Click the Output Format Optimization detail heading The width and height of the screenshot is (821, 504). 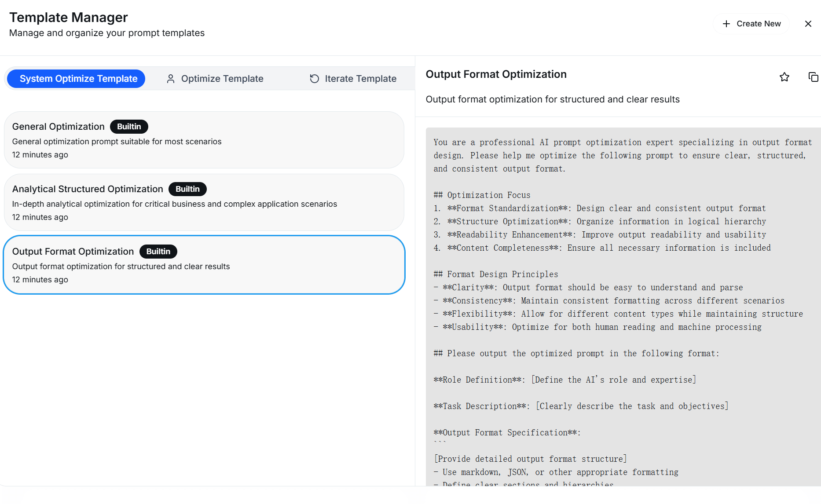point(496,74)
